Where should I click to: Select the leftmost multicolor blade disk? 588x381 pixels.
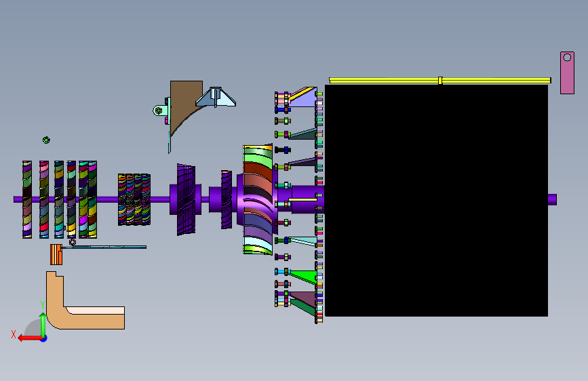[x=27, y=199]
